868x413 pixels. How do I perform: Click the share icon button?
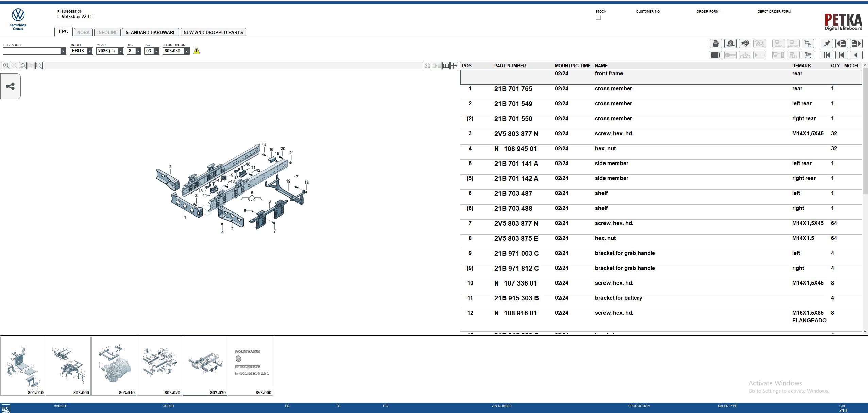click(x=10, y=86)
